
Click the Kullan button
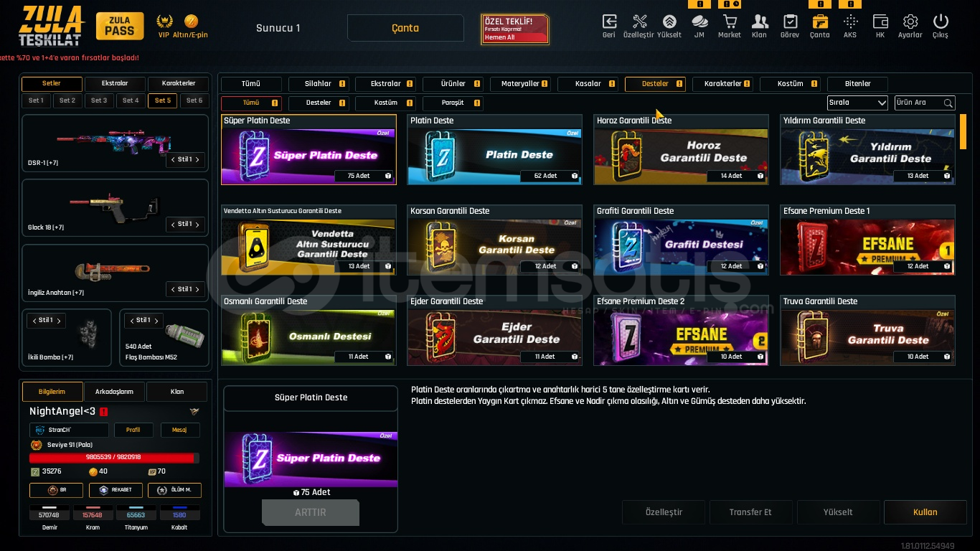925,512
